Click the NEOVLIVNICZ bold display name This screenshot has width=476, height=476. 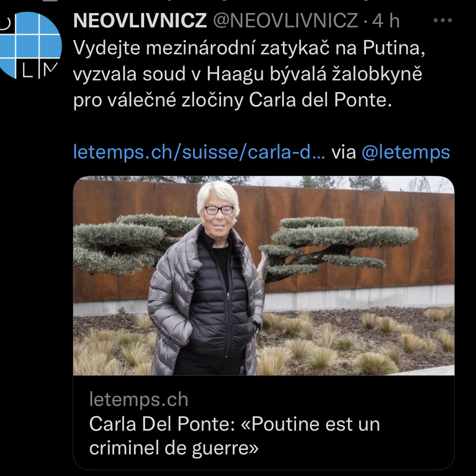tap(140, 21)
